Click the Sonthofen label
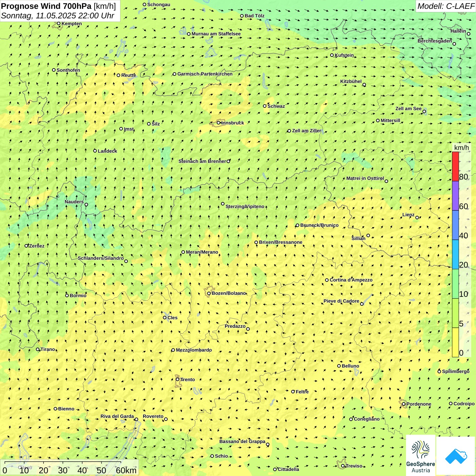 coord(68,70)
